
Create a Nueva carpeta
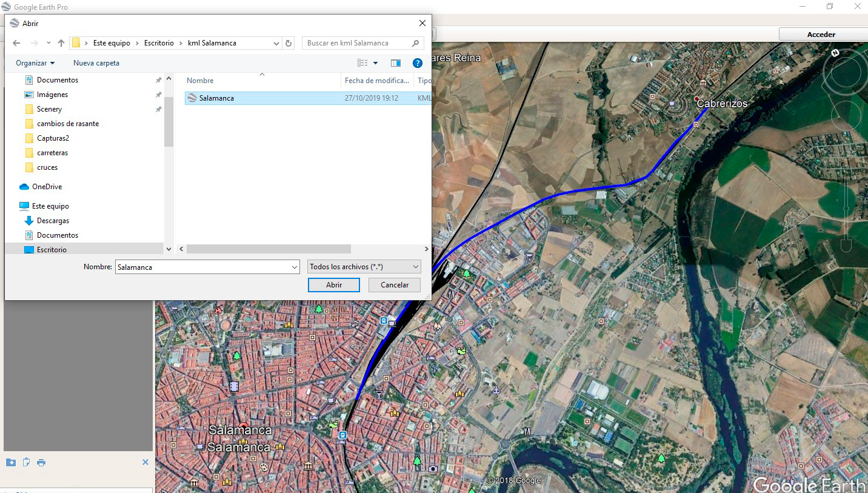(x=96, y=63)
